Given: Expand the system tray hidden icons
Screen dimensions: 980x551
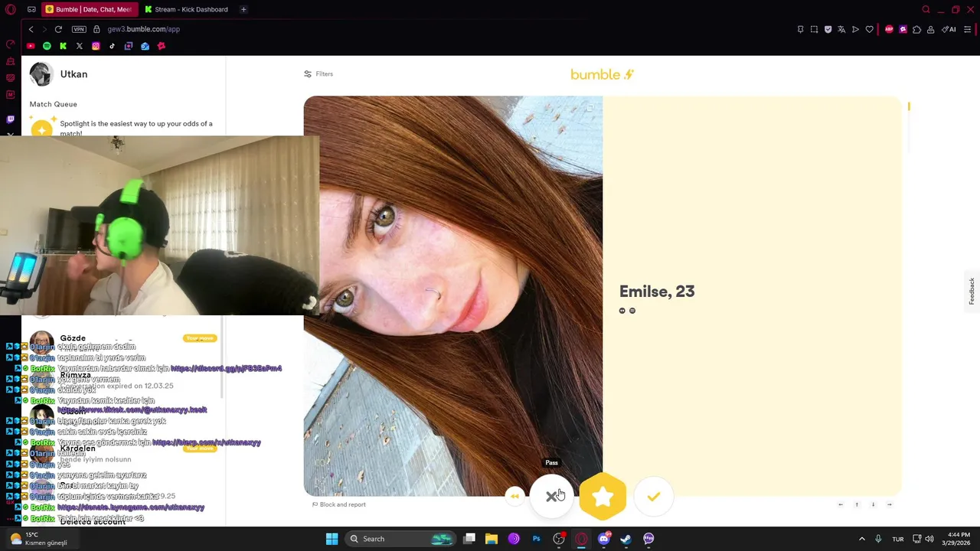Looking at the screenshot, I should (861, 539).
